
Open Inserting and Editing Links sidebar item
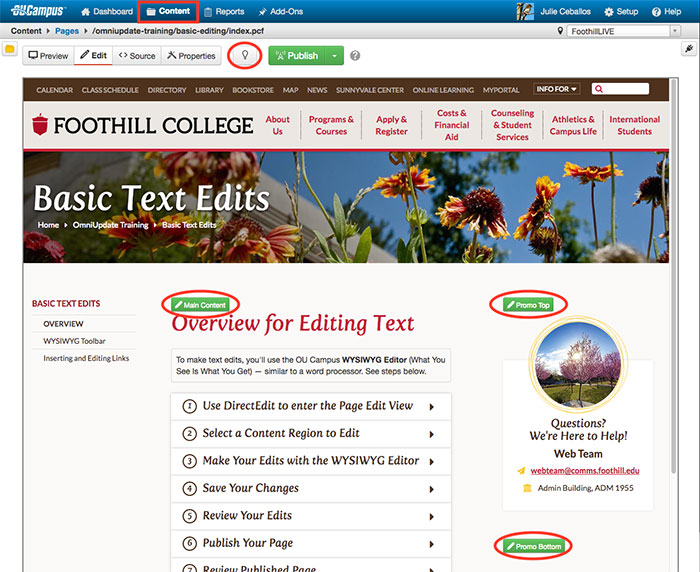tap(86, 358)
